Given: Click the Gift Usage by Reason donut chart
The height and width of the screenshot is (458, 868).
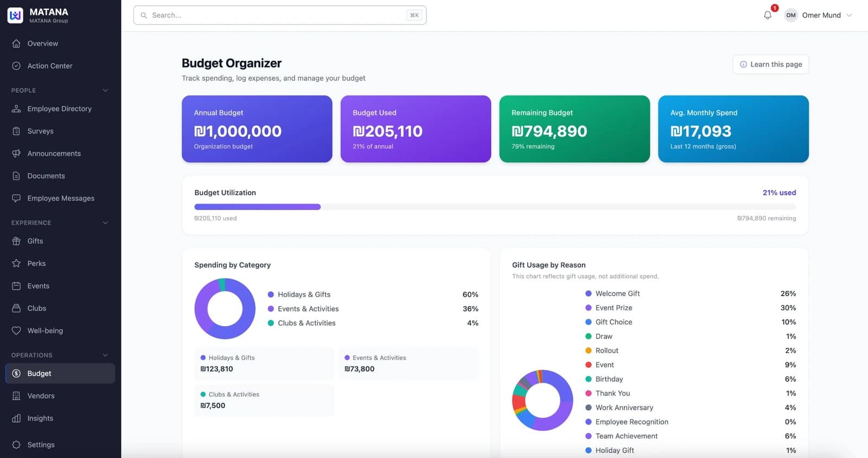Looking at the screenshot, I should (542, 400).
